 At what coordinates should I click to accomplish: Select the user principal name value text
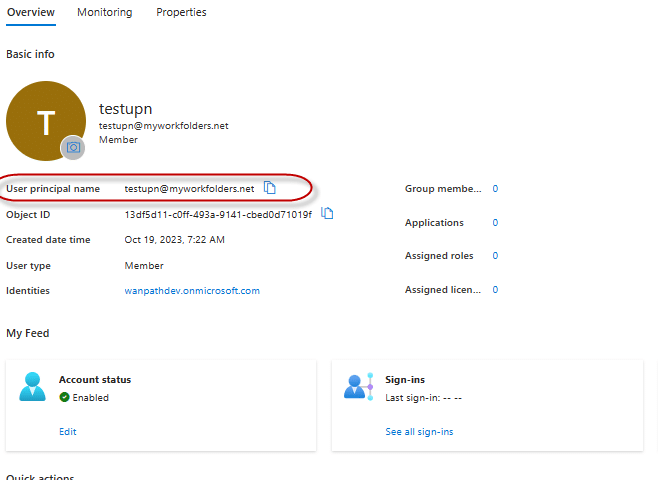click(189, 189)
